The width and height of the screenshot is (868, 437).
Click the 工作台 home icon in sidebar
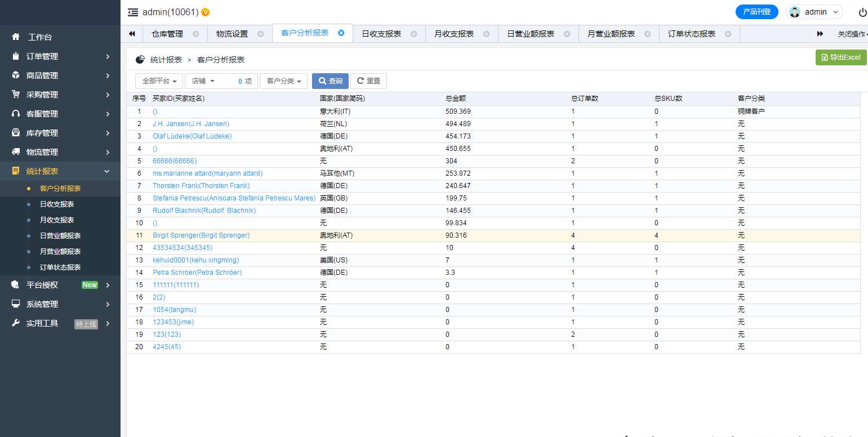(16, 37)
